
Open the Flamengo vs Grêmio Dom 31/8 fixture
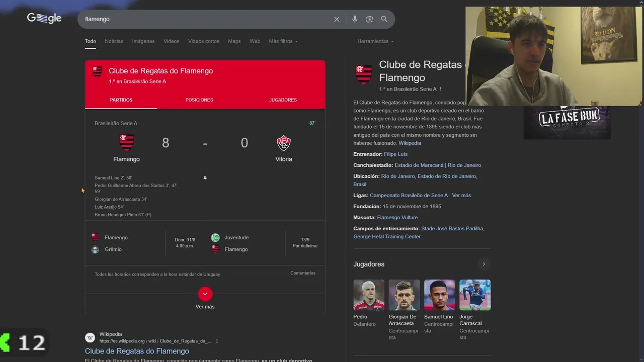tap(145, 244)
